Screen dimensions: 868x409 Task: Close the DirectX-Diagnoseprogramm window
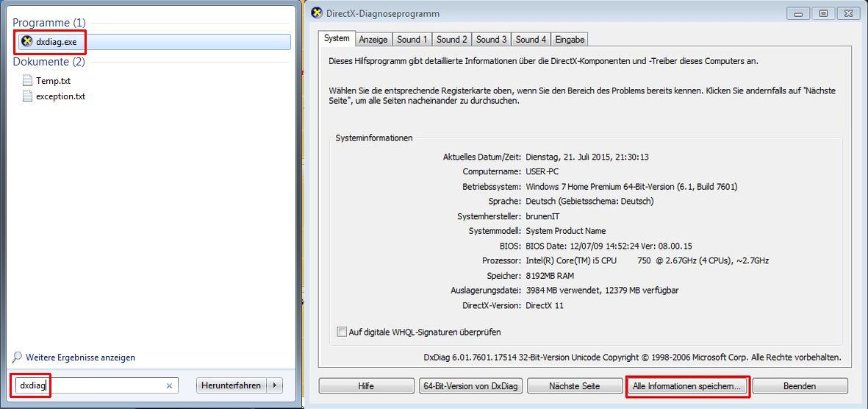point(849,13)
